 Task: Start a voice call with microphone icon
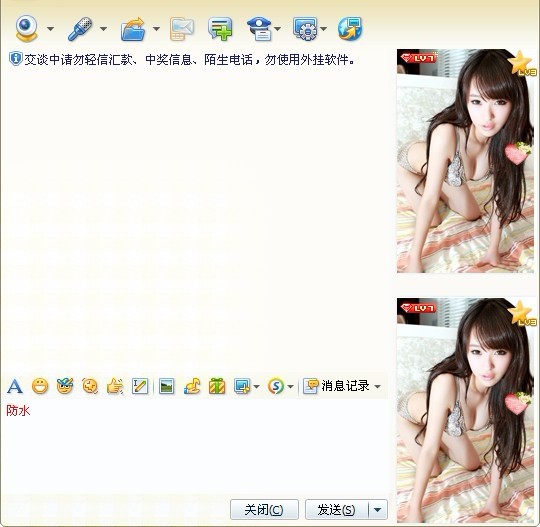pos(80,29)
